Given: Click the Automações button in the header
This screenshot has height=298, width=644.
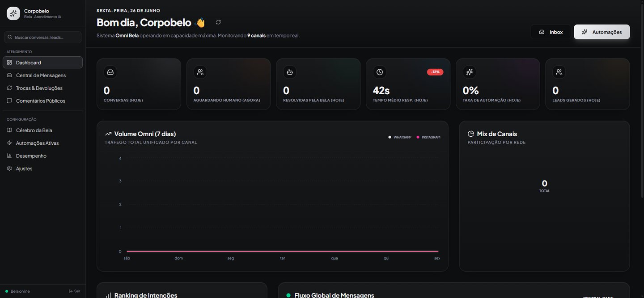Looking at the screenshot, I should click(602, 32).
